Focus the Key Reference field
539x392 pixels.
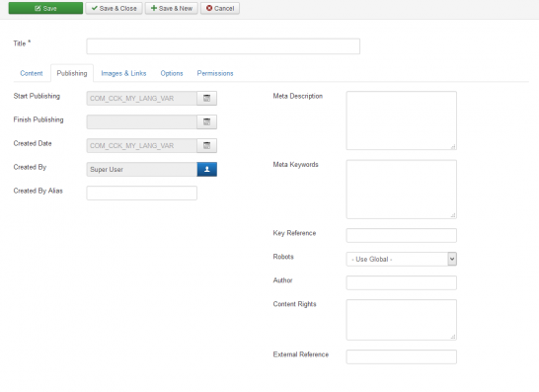pyautogui.click(x=402, y=236)
